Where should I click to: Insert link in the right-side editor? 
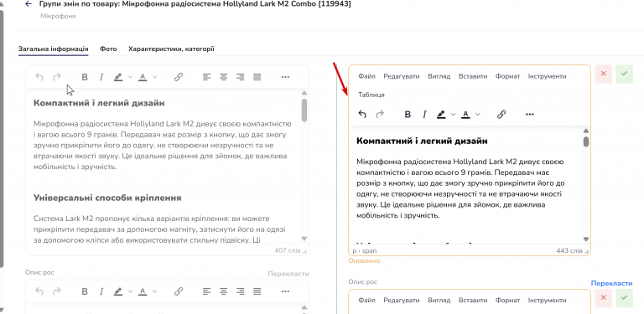(501, 115)
